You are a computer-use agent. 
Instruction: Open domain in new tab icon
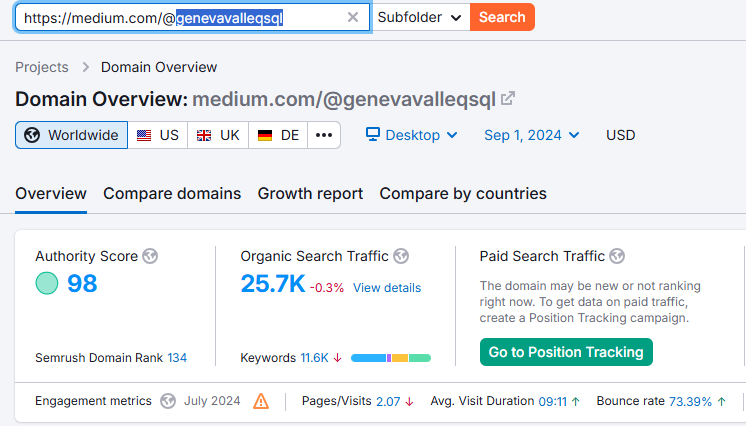(508, 99)
